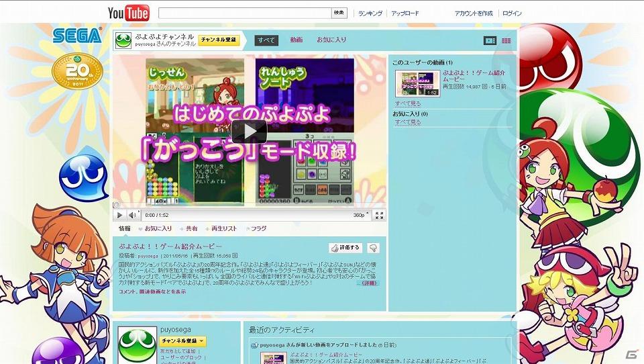Open the sidebar video thumbnail 1:52
Viewport: 644px width, 364px height.
[x=417, y=83]
